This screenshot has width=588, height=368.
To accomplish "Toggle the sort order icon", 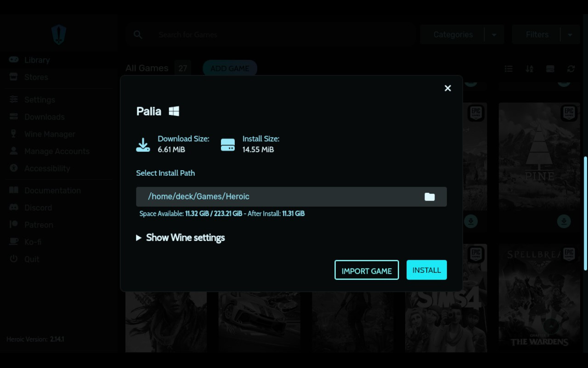I will (x=529, y=69).
